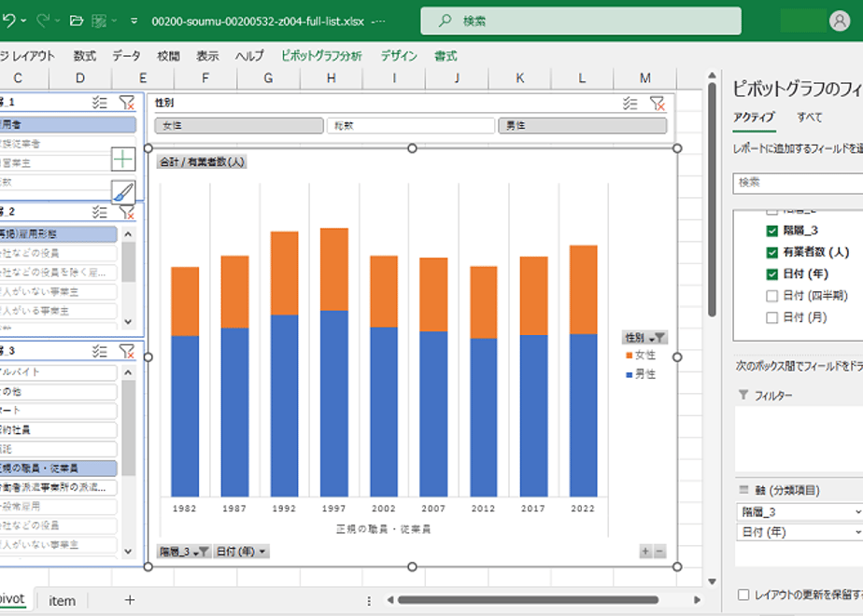Click the expand field plus button on chart

[645, 551]
